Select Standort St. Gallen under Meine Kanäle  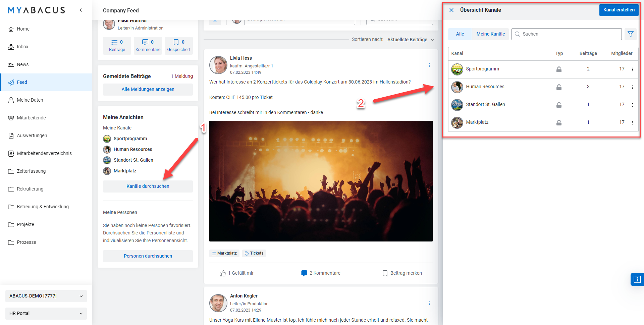[x=133, y=160]
